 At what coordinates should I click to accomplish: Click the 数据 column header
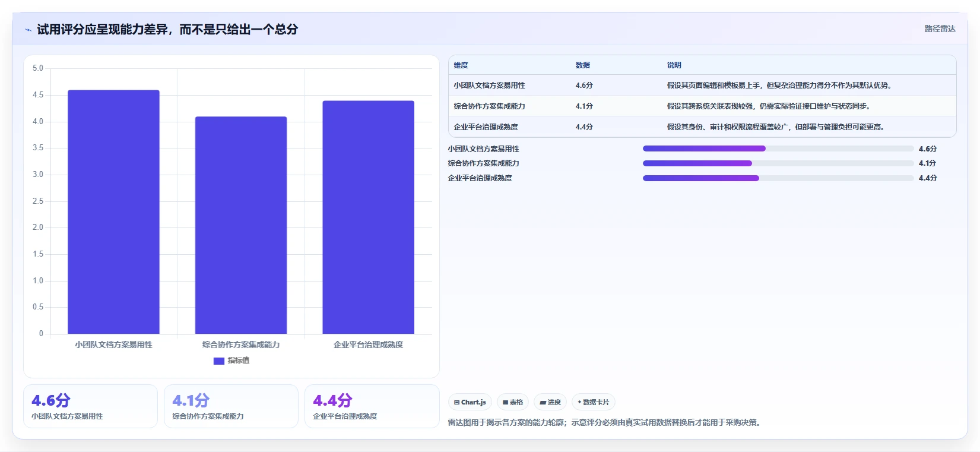(583, 65)
